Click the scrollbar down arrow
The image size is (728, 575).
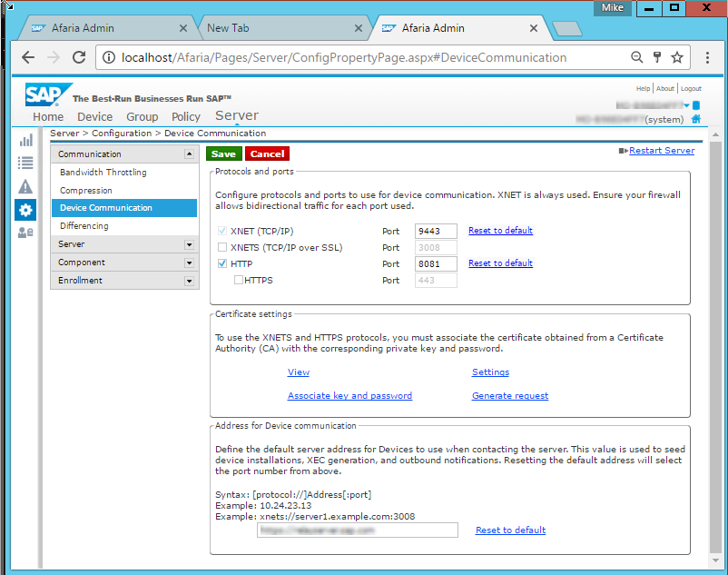click(715, 560)
